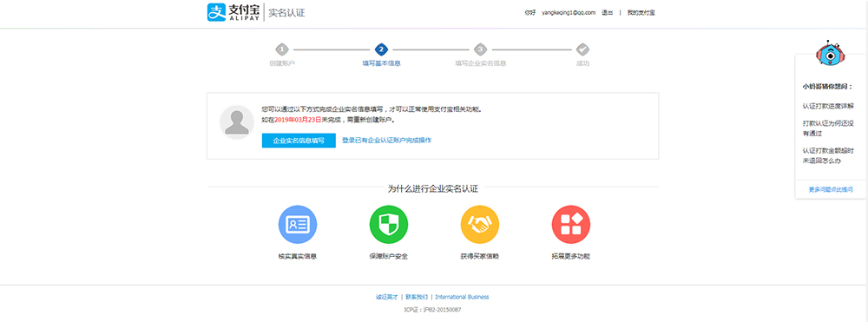Open the 认证打款进度详解 help question
868x322 pixels.
(x=828, y=105)
